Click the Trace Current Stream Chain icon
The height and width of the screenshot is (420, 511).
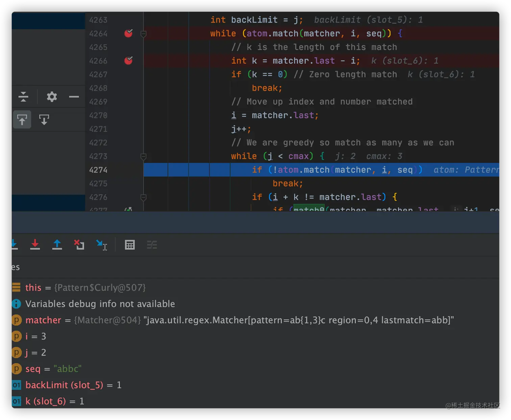click(x=152, y=245)
